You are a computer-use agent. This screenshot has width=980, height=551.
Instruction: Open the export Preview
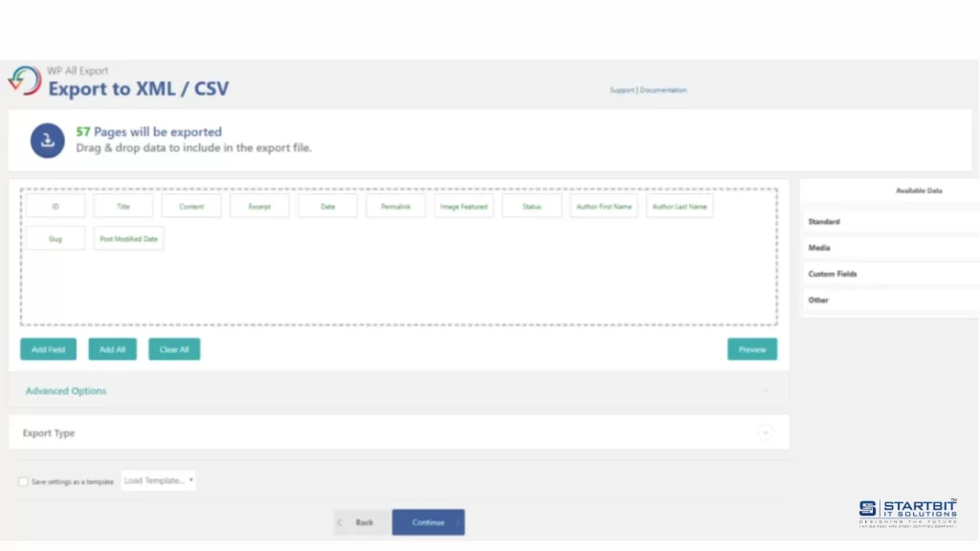coord(752,349)
